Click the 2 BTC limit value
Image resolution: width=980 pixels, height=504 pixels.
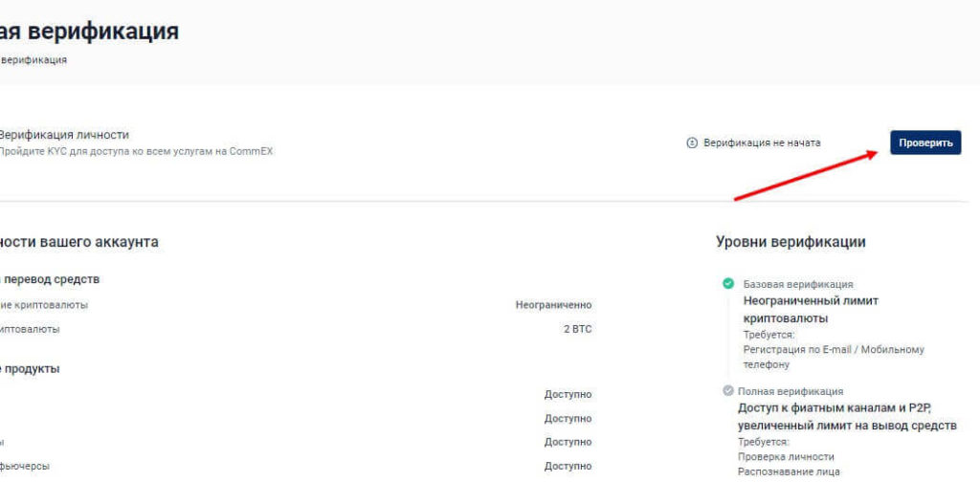pos(577,329)
